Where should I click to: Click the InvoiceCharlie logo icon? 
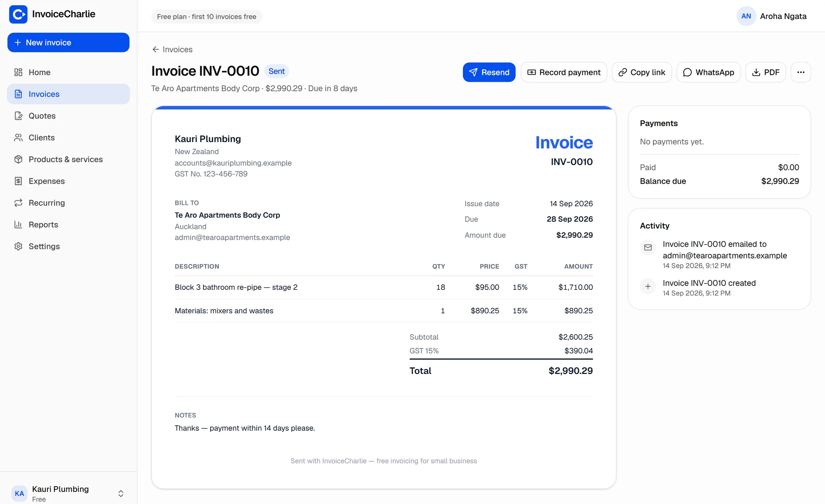coord(18,14)
